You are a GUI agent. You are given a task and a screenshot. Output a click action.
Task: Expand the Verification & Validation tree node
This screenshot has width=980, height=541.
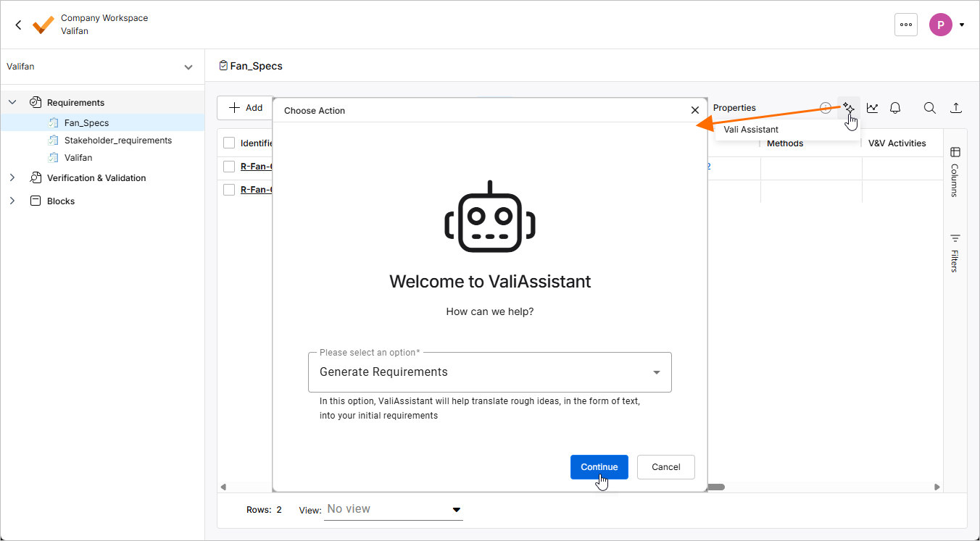click(12, 178)
